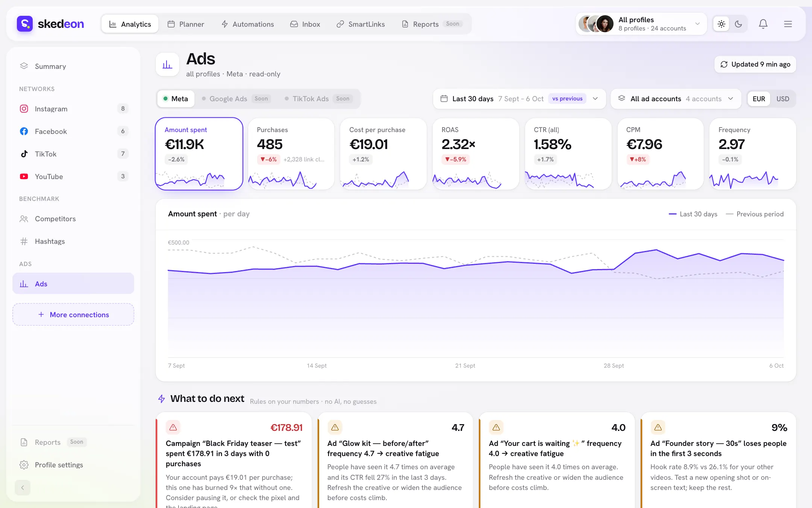Open the All ad accounts dropdown
Screen dimensions: 812x508
676,99
